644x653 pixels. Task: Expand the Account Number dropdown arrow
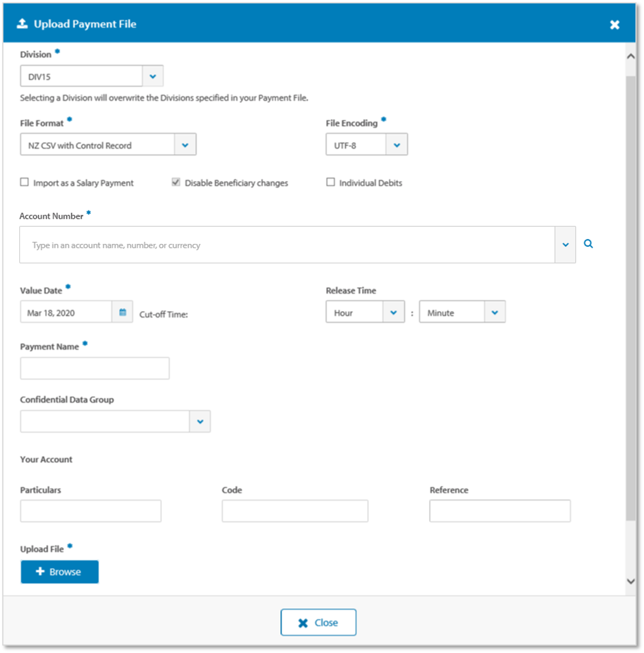coord(565,245)
